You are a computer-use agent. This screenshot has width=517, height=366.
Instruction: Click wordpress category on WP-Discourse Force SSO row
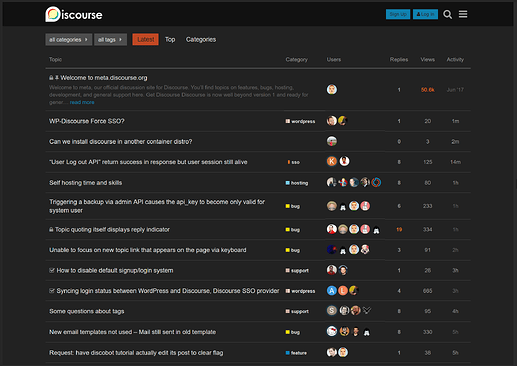(300, 121)
